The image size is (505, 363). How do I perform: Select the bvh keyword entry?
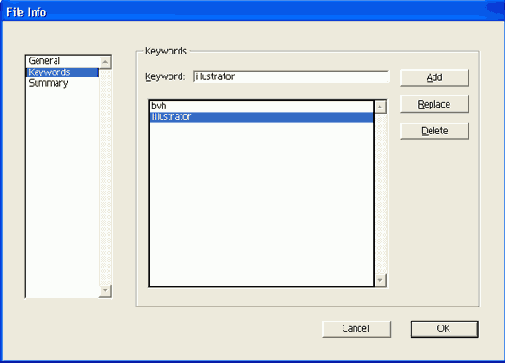click(262, 106)
